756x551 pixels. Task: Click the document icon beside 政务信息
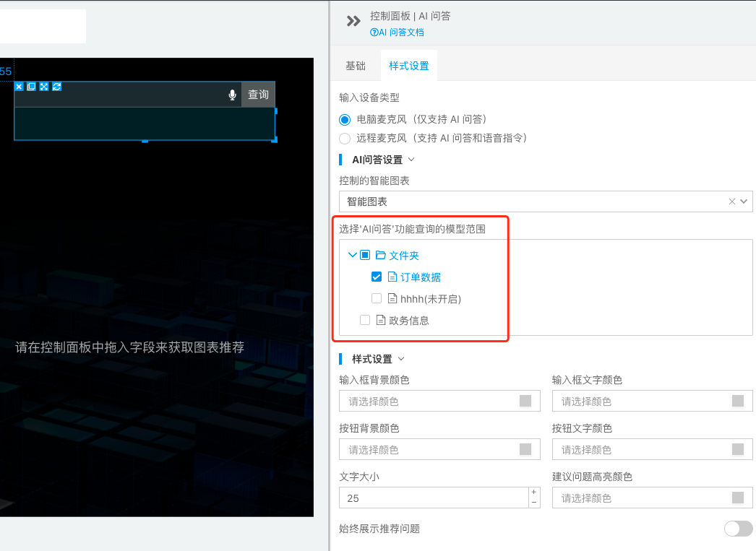pos(381,320)
